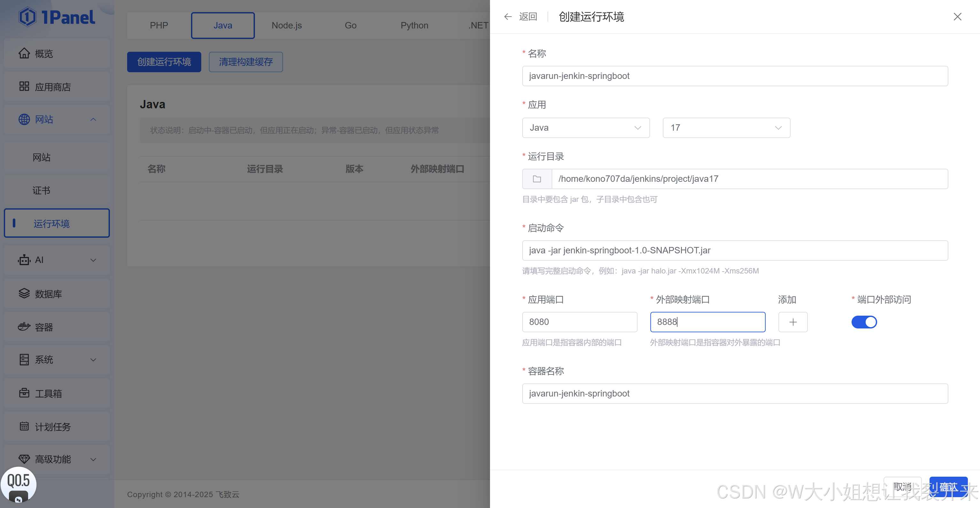Click the 名称 input field
Image resolution: width=980 pixels, height=508 pixels.
coord(735,76)
